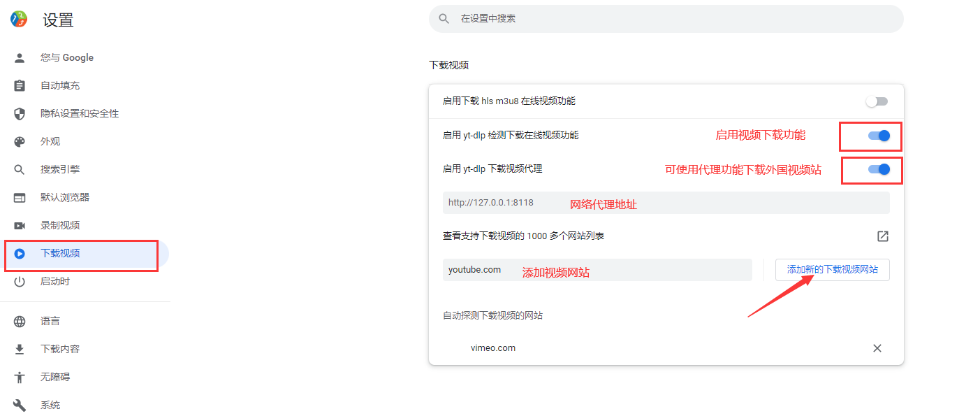This screenshot has width=980, height=416.
Task: Click 添加新的下载视频网站 button
Action: (x=832, y=270)
